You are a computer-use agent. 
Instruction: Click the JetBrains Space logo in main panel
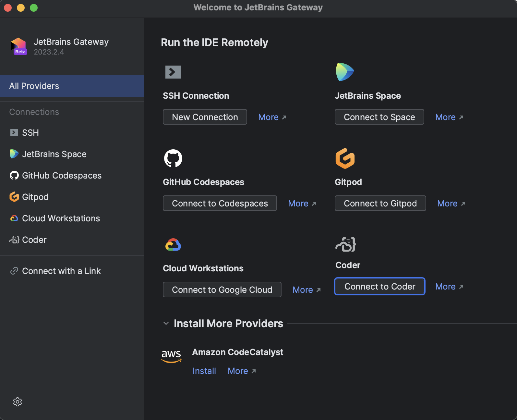point(345,72)
